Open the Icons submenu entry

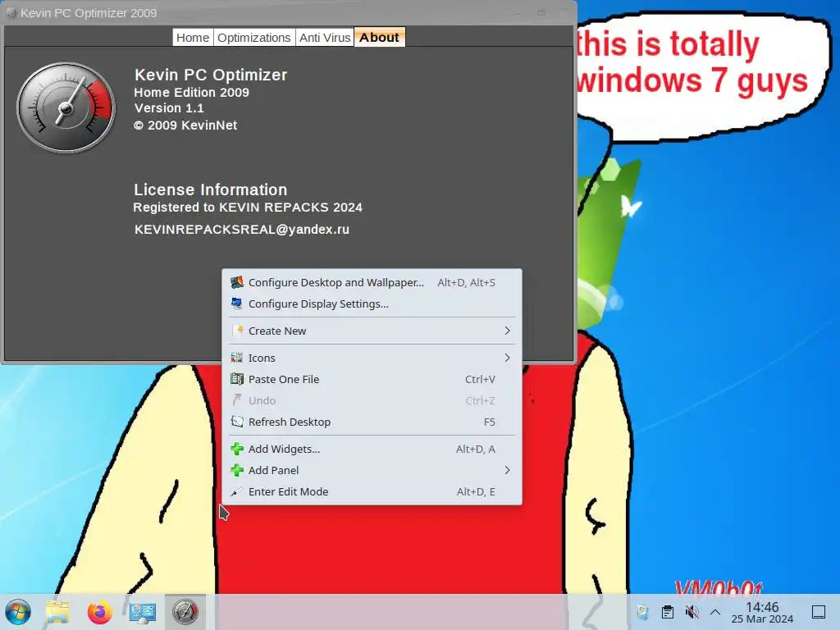point(372,358)
